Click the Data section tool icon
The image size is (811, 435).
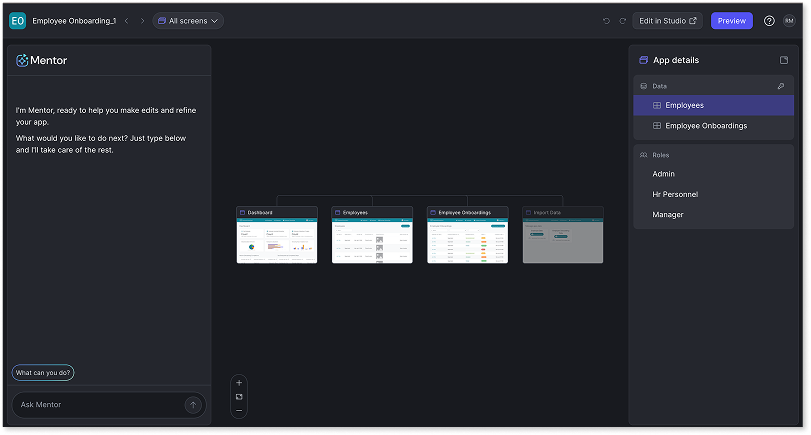click(x=781, y=86)
